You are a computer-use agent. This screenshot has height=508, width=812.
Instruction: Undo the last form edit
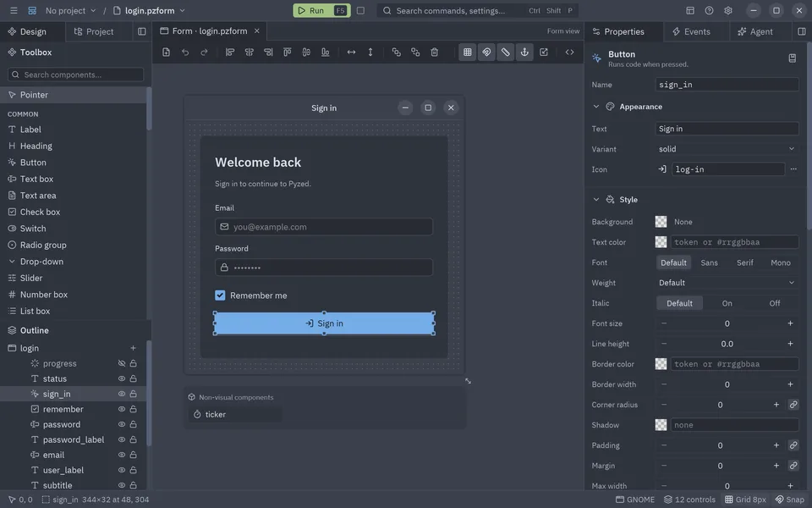185,52
